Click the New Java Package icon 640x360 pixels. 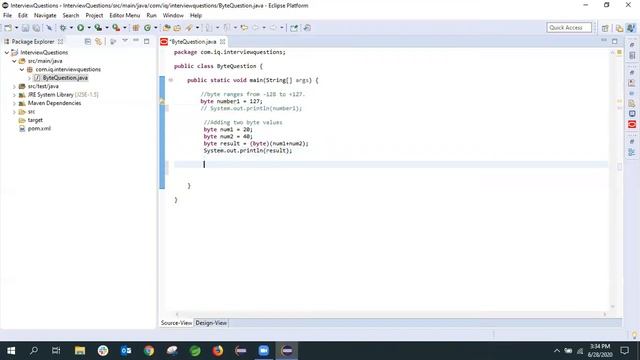point(136,28)
